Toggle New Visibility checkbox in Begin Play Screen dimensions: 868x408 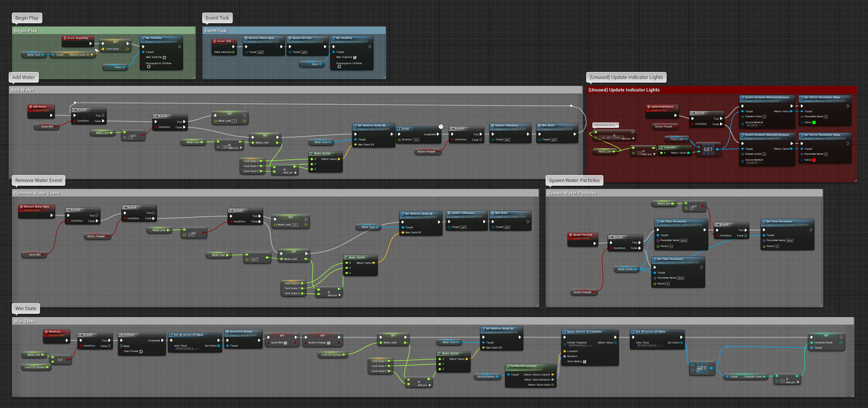pyautogui.click(x=165, y=57)
